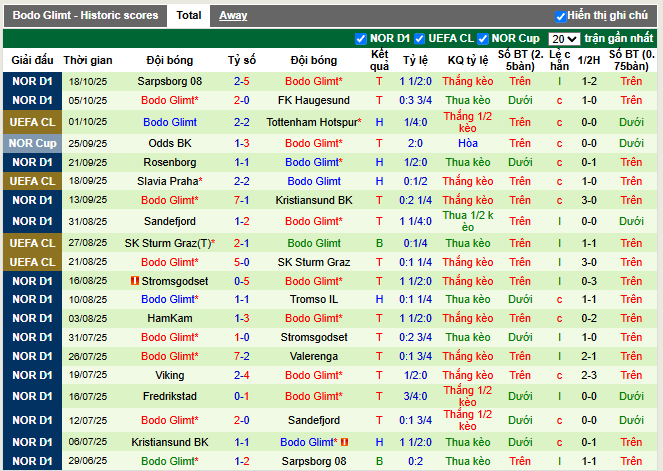This screenshot has width=663, height=471.
Task: Open the Sarpsborg 08 team link on 18/10/25
Action: pyautogui.click(x=169, y=81)
